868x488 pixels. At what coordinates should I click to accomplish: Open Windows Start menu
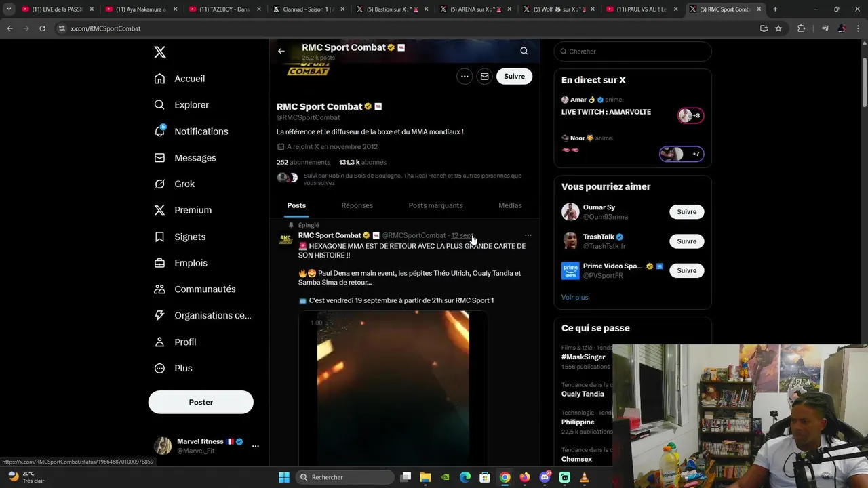(x=284, y=477)
